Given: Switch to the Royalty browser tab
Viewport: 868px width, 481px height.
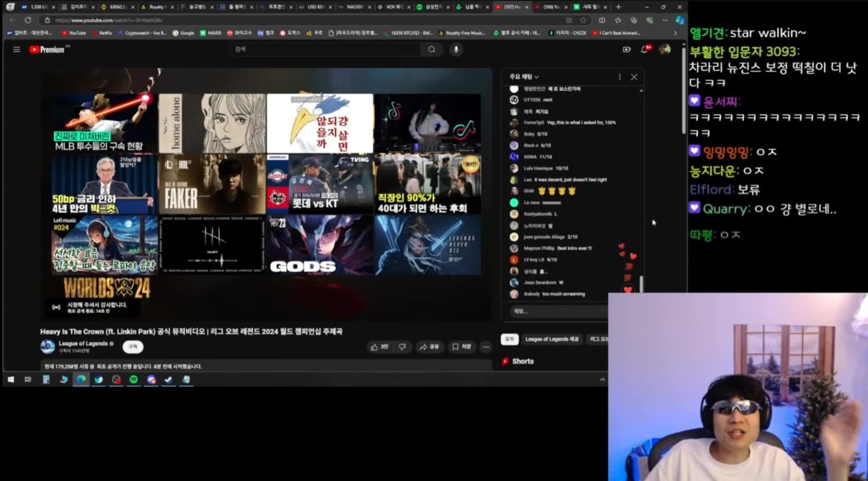Looking at the screenshot, I should (157, 7).
